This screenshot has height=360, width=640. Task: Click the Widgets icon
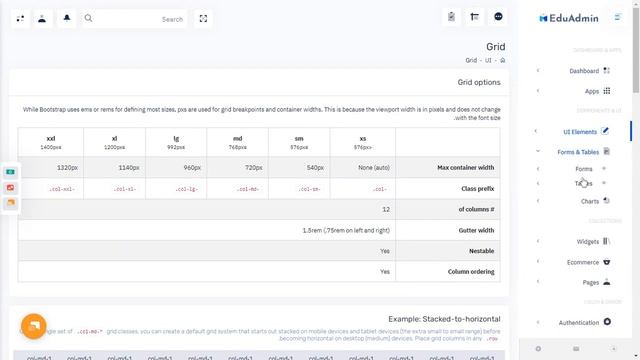click(607, 241)
